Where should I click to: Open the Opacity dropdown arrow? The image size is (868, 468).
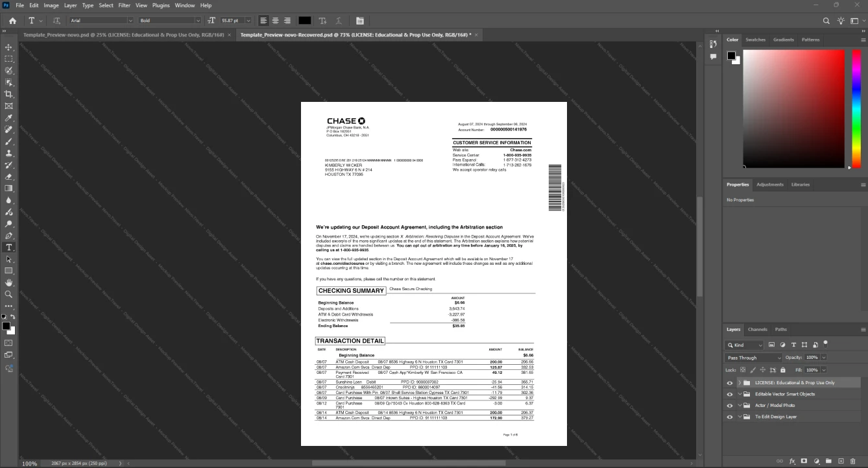tap(824, 358)
